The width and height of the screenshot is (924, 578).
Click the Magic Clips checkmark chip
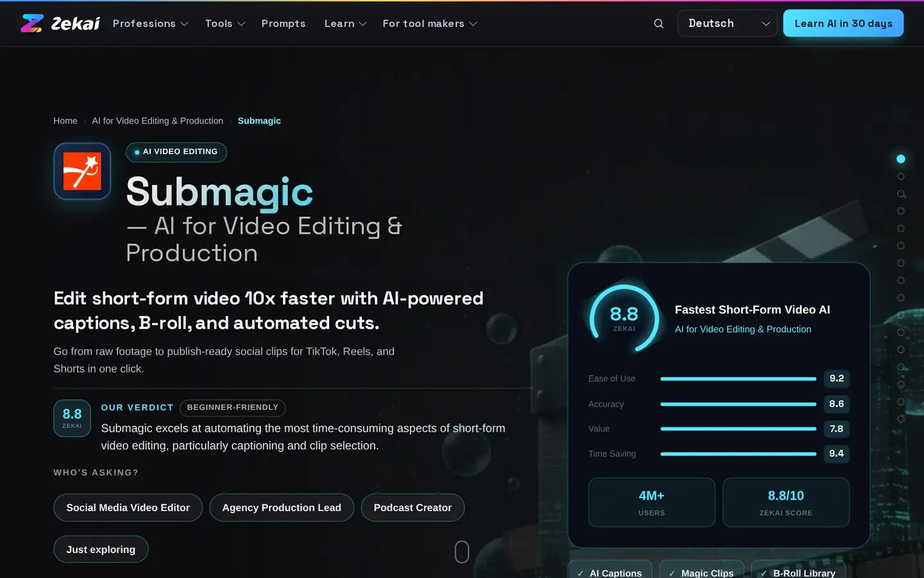[x=701, y=571]
